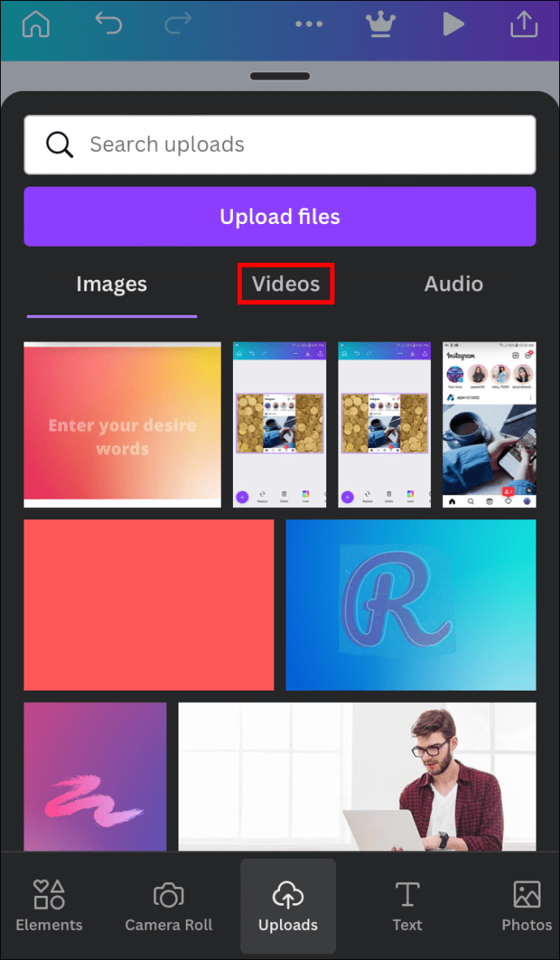Select the blue letter R image
Viewport: 560px width, 960px height.
coord(411,605)
